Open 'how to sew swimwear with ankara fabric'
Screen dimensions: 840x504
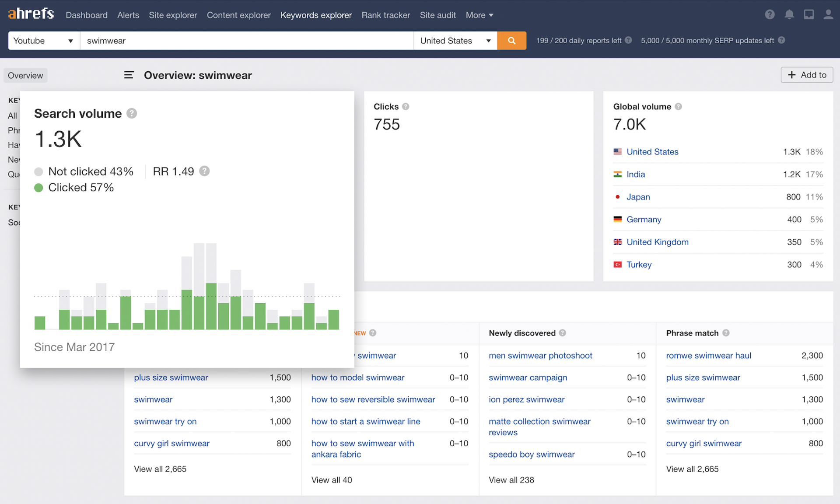pos(363,449)
